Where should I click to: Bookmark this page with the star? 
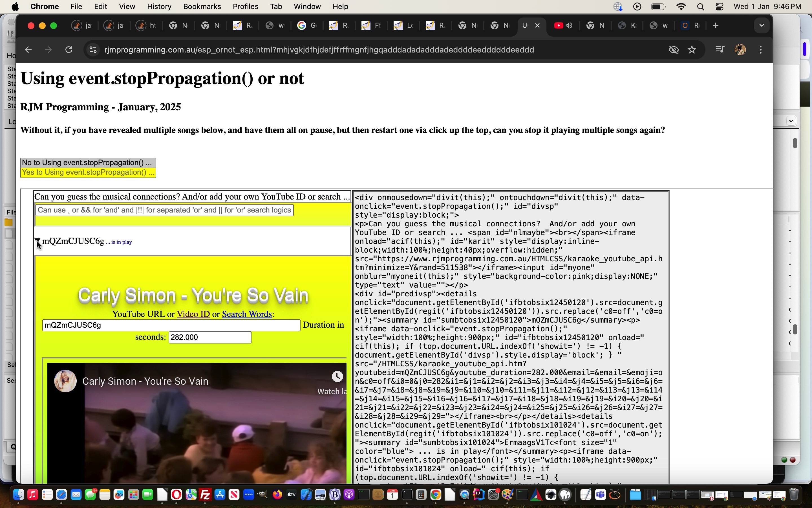pyautogui.click(x=692, y=50)
